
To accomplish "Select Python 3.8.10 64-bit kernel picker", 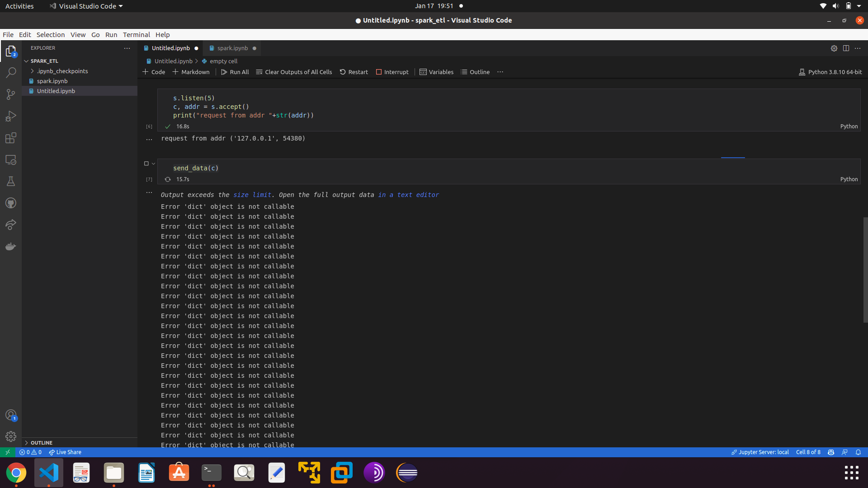I will [x=830, y=72].
